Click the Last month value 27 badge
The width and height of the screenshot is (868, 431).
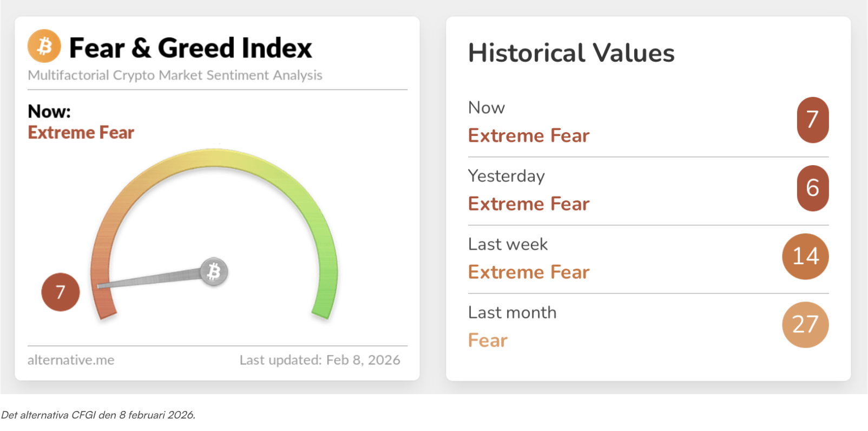[x=805, y=324]
